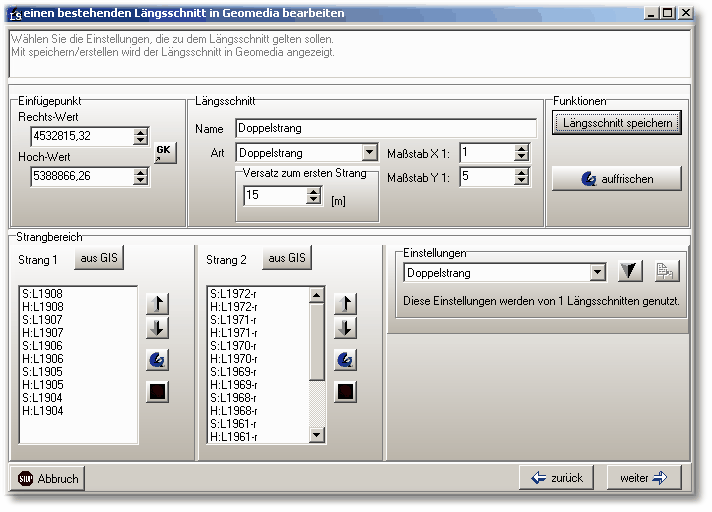Click the auffrischen button

click(x=617, y=178)
